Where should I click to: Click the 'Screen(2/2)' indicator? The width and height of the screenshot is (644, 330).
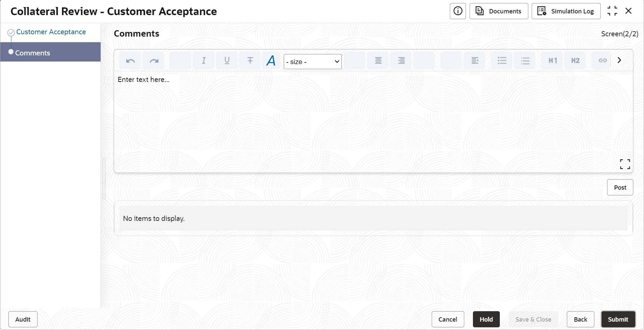[x=620, y=34]
